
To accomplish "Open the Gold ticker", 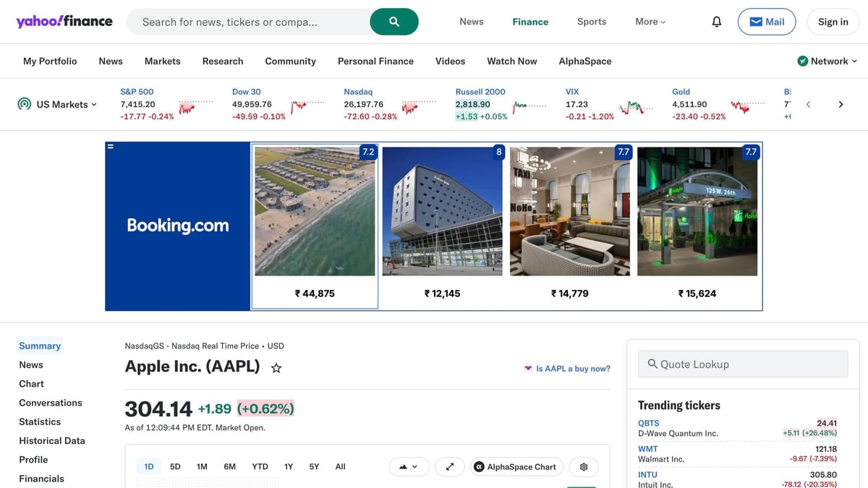I will pos(681,92).
